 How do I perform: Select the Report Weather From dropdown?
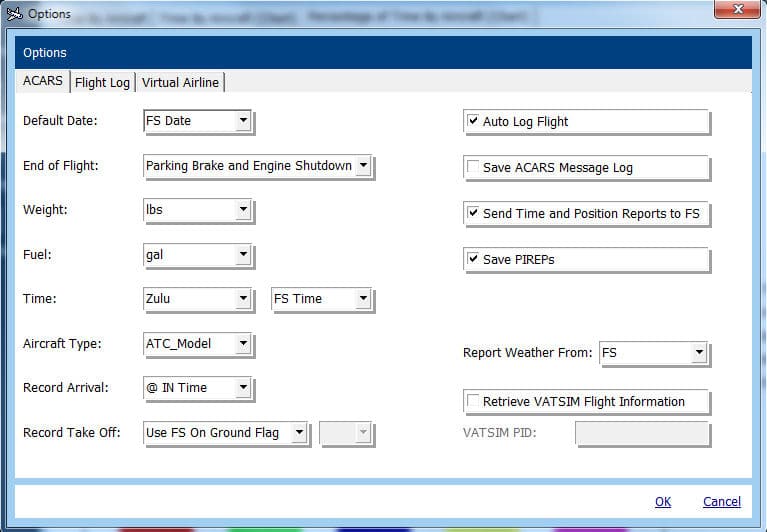[x=699, y=353]
